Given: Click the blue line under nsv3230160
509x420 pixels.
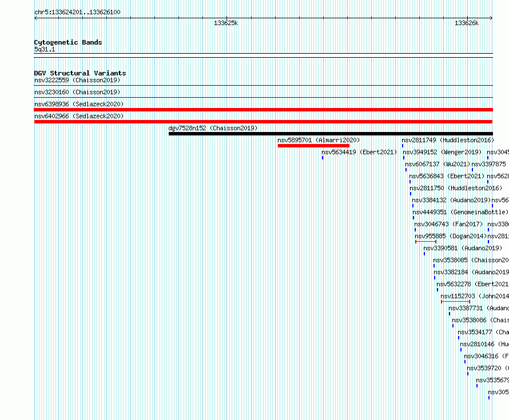Looking at the screenshot, I should (x=263, y=98).
